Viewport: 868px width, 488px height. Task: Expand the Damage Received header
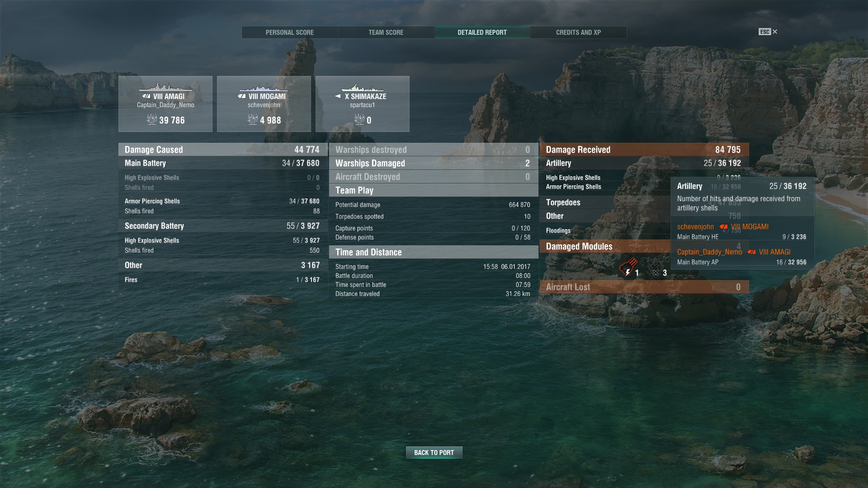pyautogui.click(x=644, y=150)
